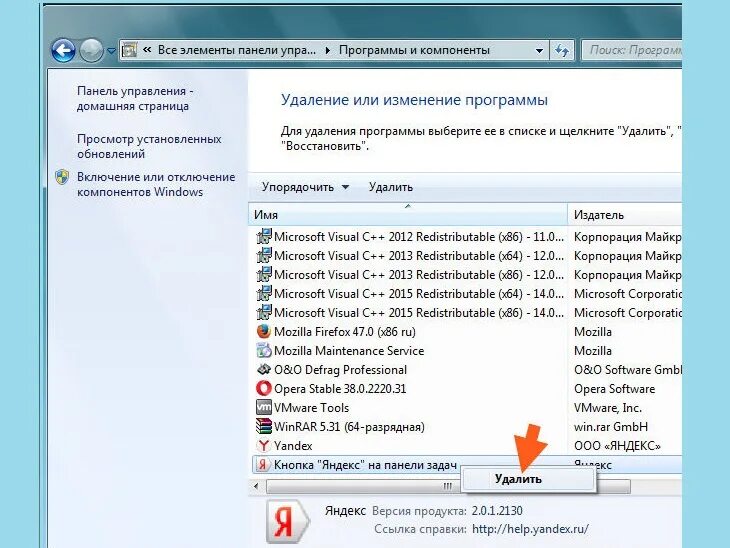
Task: Click the greyed Forward navigation arrow
Action: pyautogui.click(x=91, y=50)
